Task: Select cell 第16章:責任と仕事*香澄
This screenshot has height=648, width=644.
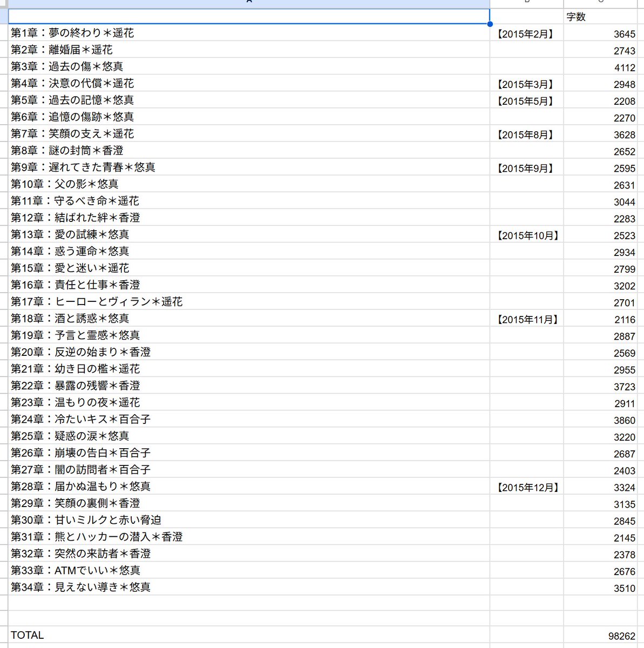Action: tap(249, 284)
